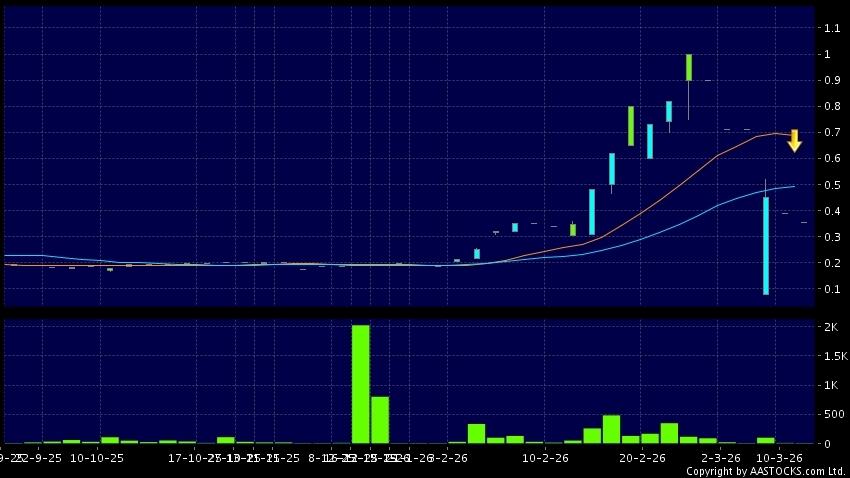Image resolution: width=850 pixels, height=478 pixels.
Task: Click the tall green candlestick topping at 0.8
Action: click(631, 126)
